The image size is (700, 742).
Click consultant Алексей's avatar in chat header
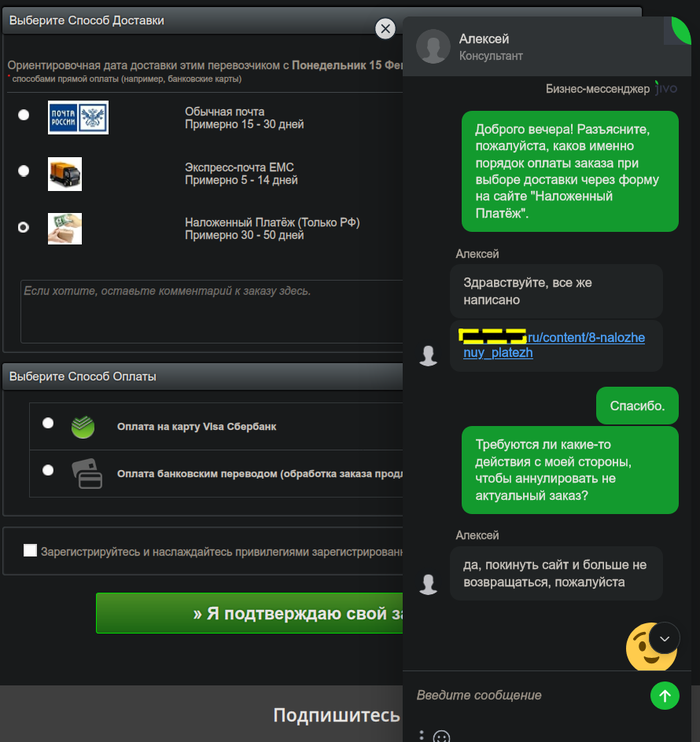tap(433, 46)
